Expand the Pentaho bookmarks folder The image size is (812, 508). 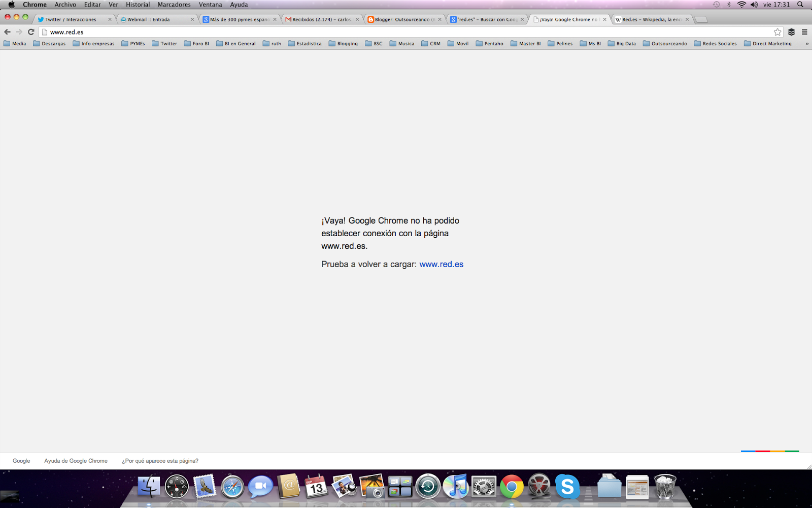point(490,44)
